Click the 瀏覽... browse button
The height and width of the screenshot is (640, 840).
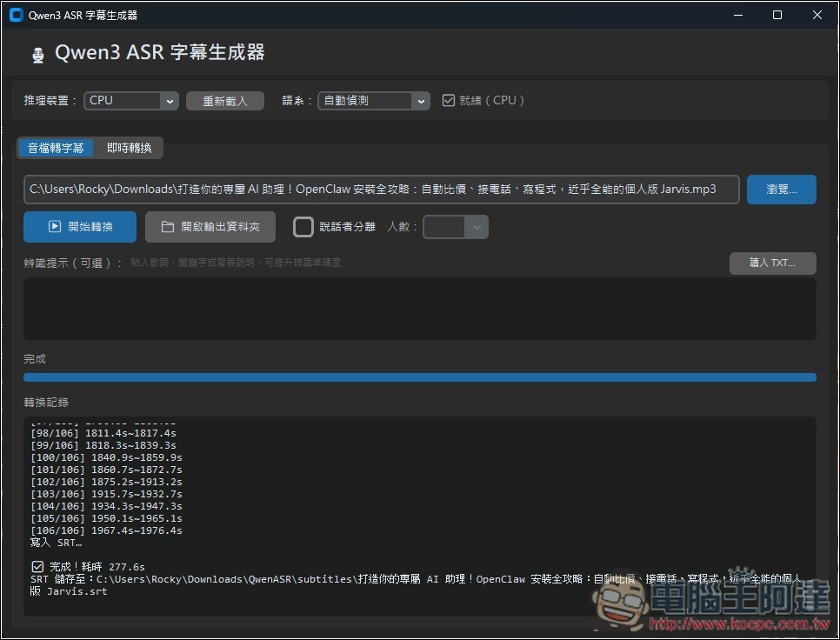(780, 189)
